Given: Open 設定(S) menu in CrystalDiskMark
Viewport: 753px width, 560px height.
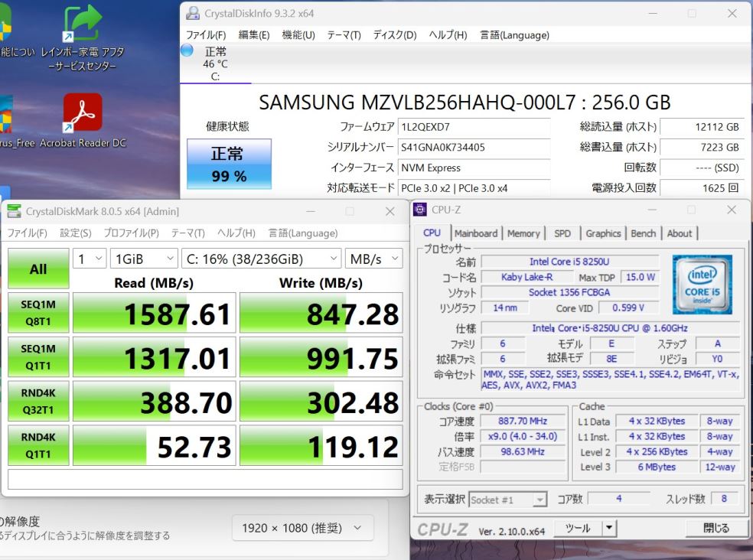Looking at the screenshot, I should 76,233.
